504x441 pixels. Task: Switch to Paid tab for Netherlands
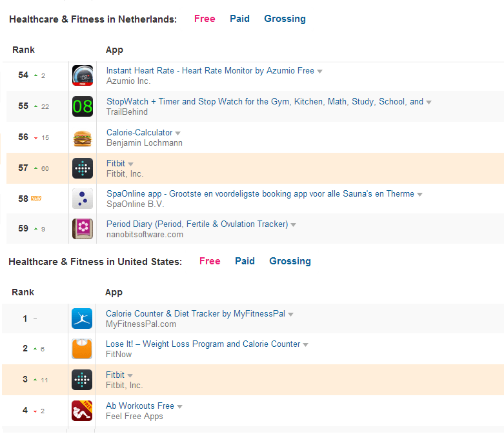tap(240, 19)
